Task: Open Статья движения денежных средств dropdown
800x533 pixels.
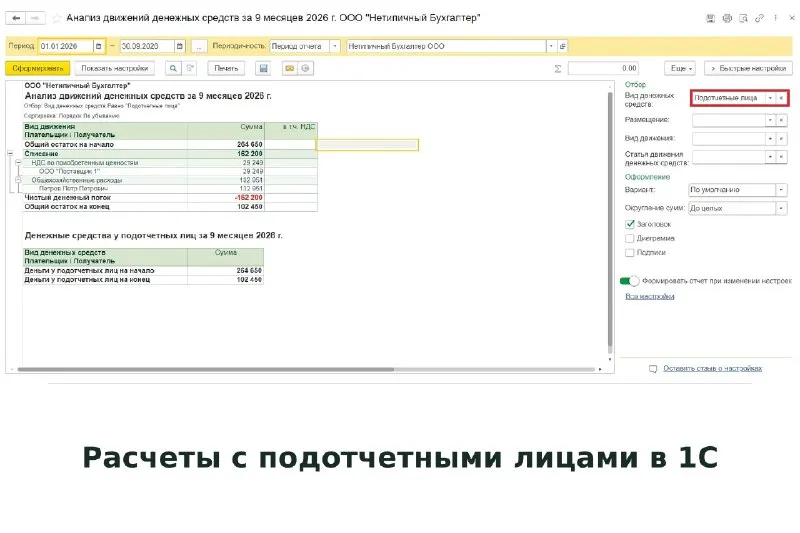Action: pos(770,157)
